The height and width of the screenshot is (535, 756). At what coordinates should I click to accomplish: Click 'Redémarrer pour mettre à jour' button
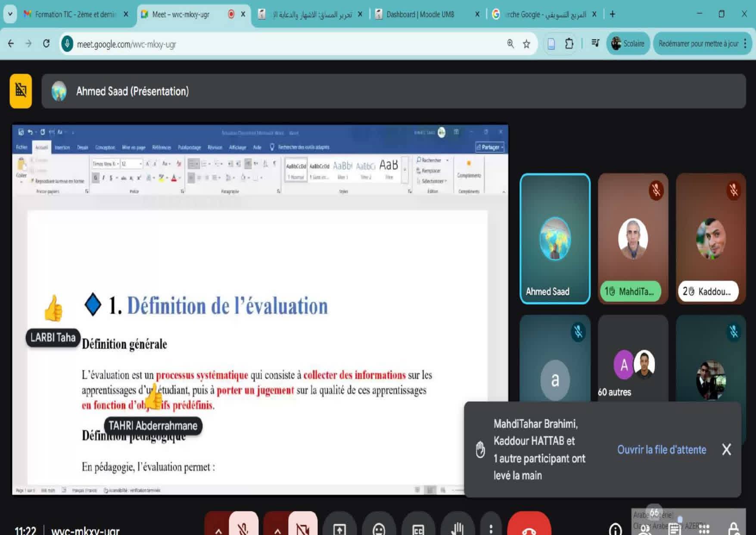[698, 44]
